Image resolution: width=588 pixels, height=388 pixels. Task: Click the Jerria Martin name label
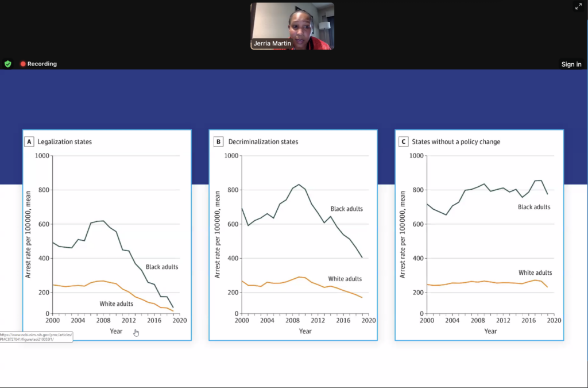point(272,44)
